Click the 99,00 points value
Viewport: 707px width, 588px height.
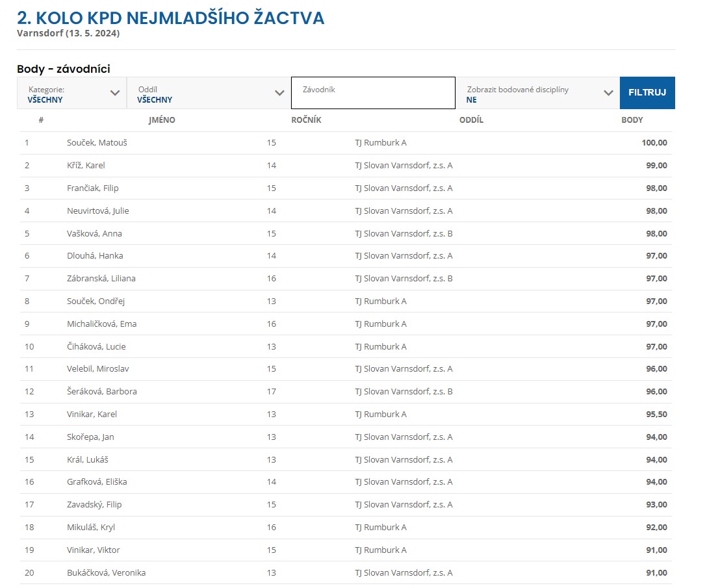coord(656,166)
